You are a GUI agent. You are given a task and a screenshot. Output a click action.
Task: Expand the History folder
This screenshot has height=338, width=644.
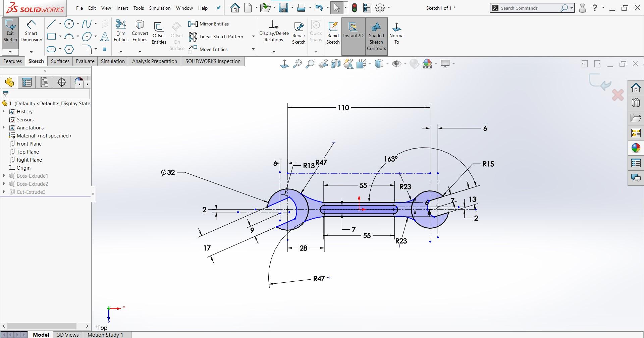[x=4, y=111]
